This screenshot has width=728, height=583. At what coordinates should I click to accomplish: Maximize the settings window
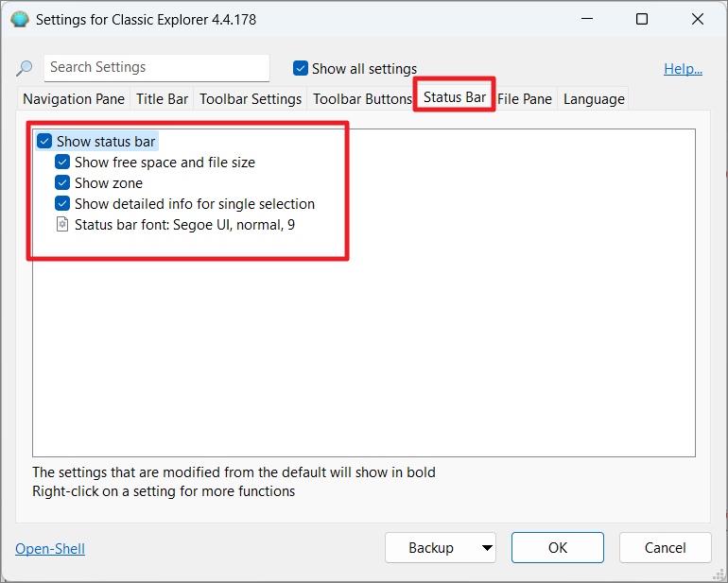[x=642, y=19]
